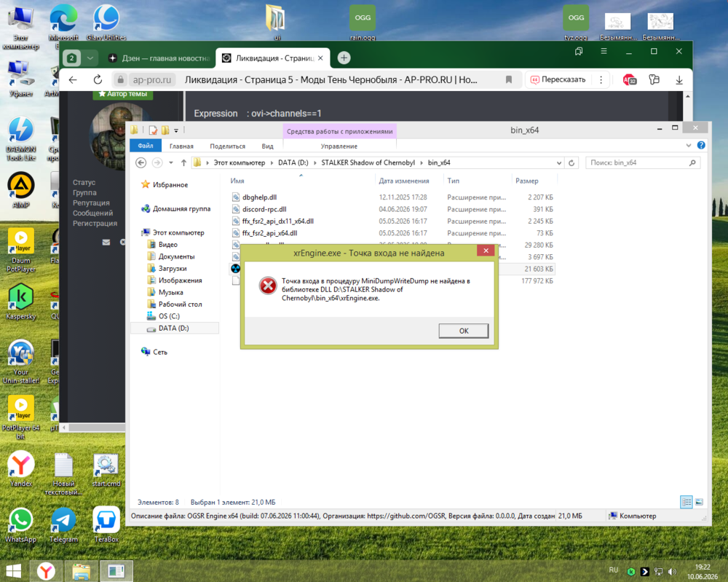728x582 pixels.
Task: Open Yandex browser hamburger menu
Action: pyautogui.click(x=604, y=51)
